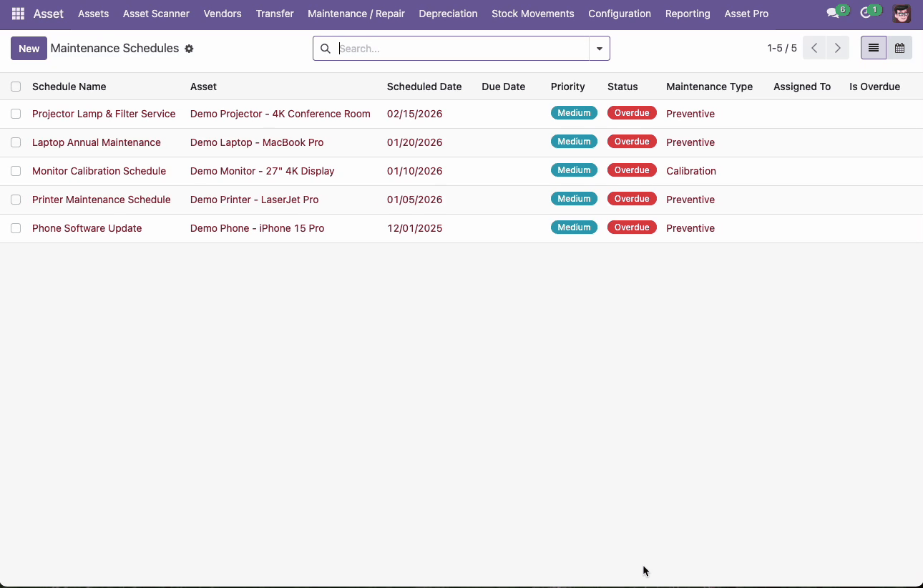Check the Printer Maintenance Schedule row

point(16,200)
